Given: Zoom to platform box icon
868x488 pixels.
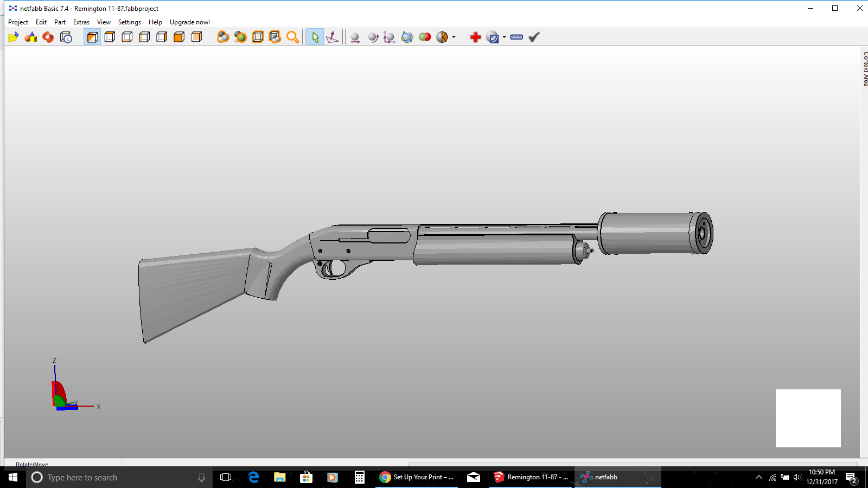Looking at the screenshot, I should (x=258, y=37).
